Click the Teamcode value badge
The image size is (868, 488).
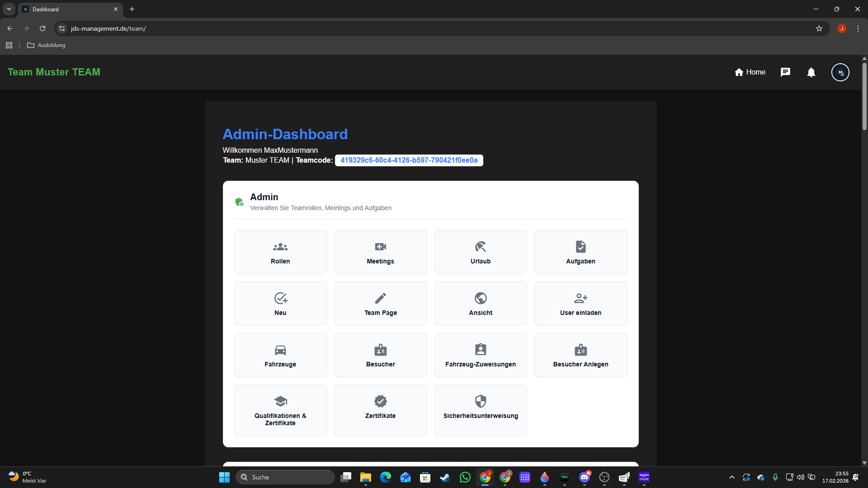pyautogui.click(x=409, y=160)
